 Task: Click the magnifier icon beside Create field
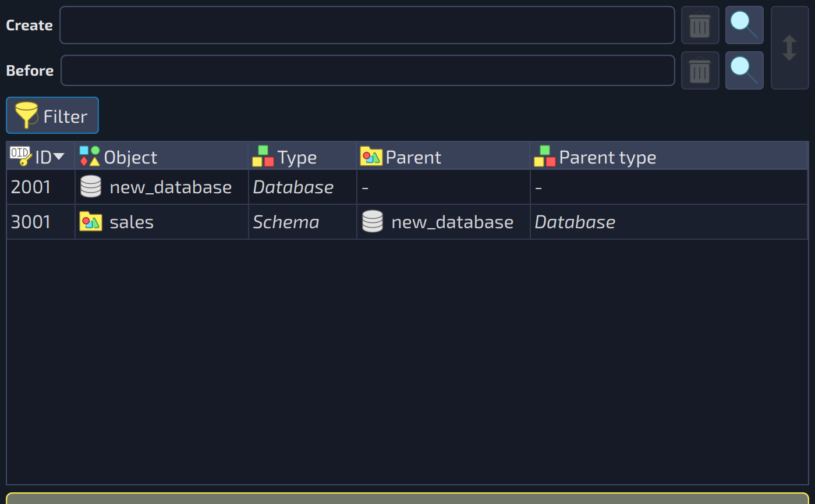click(745, 25)
